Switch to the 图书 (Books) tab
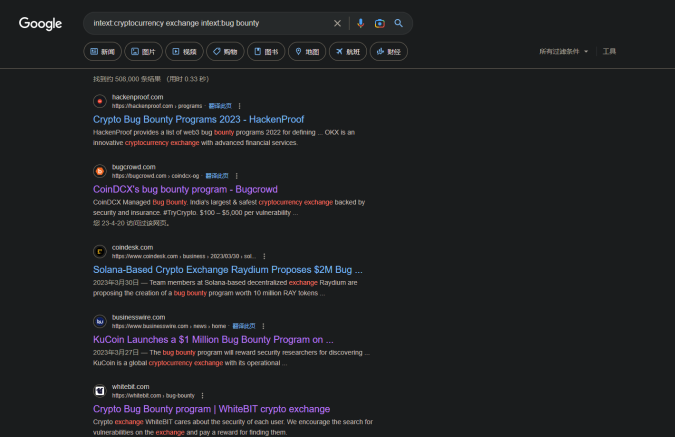675x437 pixels. 266,52
